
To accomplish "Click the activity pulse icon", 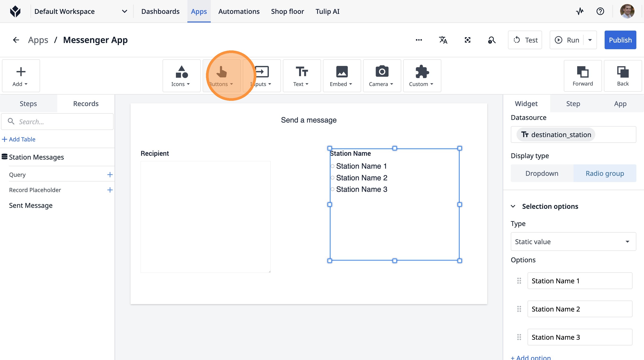I will (580, 11).
